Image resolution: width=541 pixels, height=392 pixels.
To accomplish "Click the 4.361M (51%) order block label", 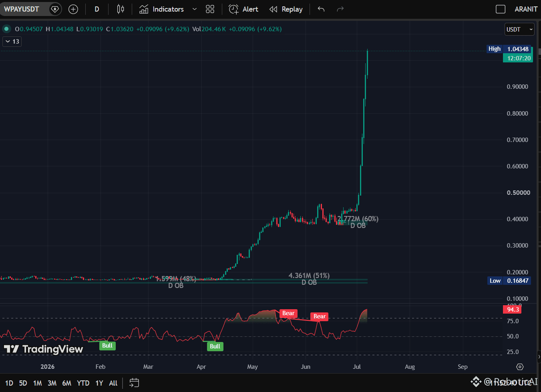I will click(309, 276).
